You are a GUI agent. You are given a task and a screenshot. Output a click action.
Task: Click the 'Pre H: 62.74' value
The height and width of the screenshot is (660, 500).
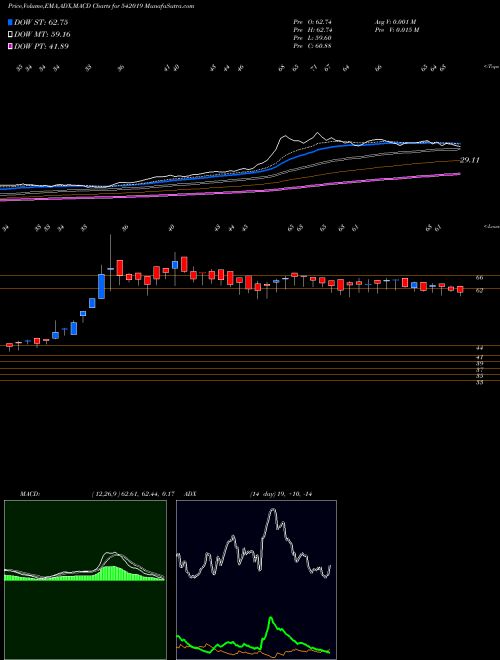click(x=313, y=30)
